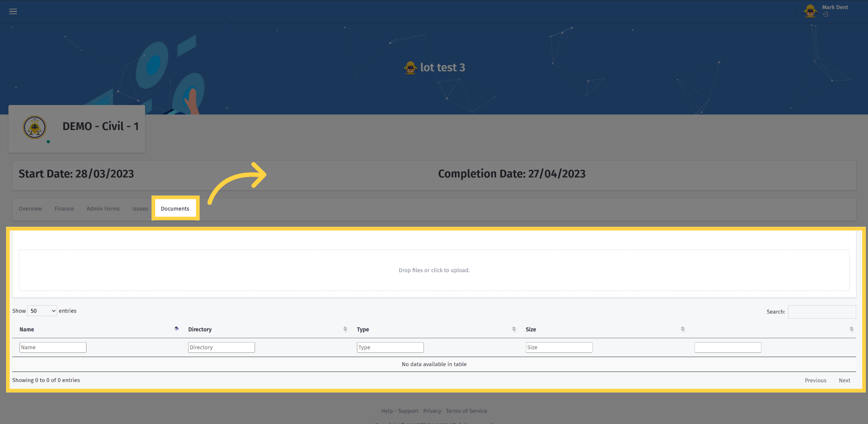The image size is (868, 424).
Task: Select the Issues tab
Action: coord(140,209)
